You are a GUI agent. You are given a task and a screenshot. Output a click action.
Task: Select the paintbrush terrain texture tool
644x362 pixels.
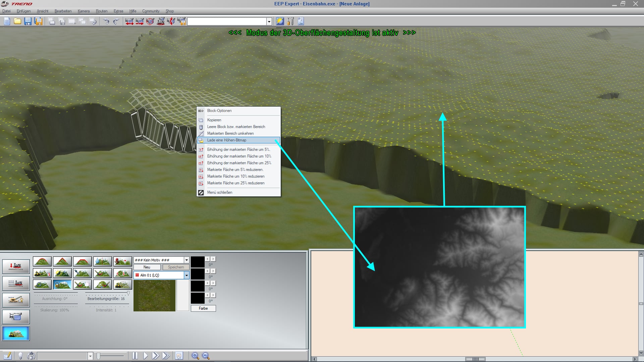click(x=103, y=273)
